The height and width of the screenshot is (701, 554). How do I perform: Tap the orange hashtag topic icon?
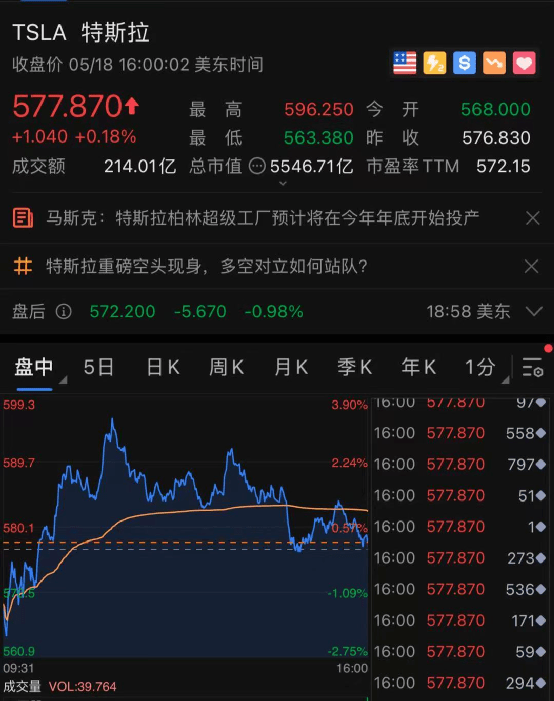[23, 266]
